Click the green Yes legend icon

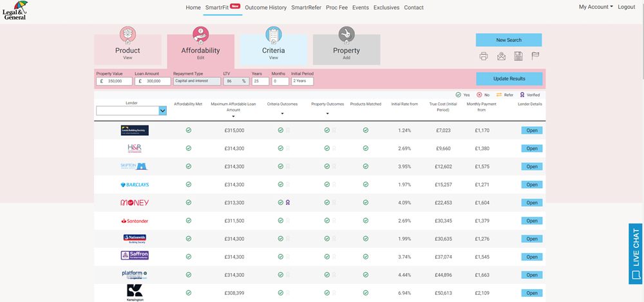point(459,95)
